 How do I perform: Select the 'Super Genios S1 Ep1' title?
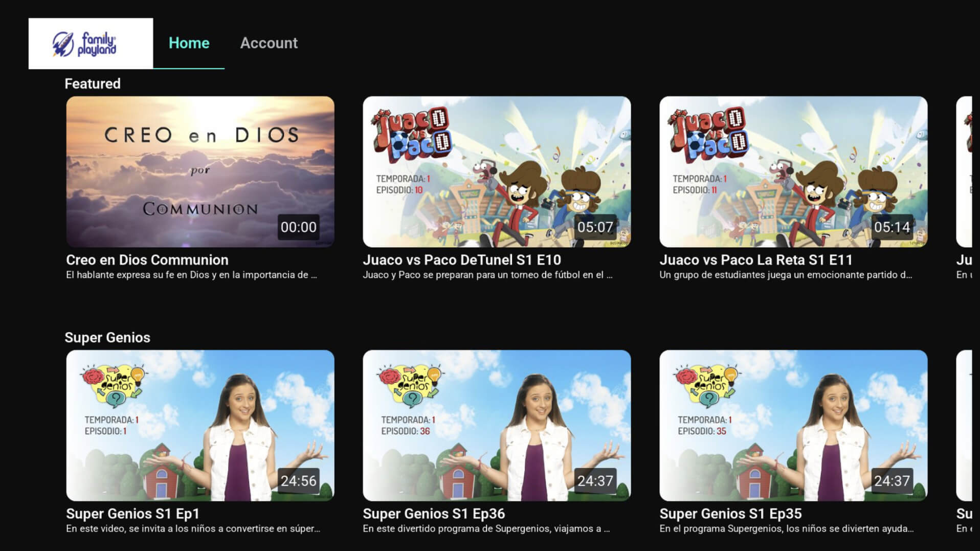point(132,514)
